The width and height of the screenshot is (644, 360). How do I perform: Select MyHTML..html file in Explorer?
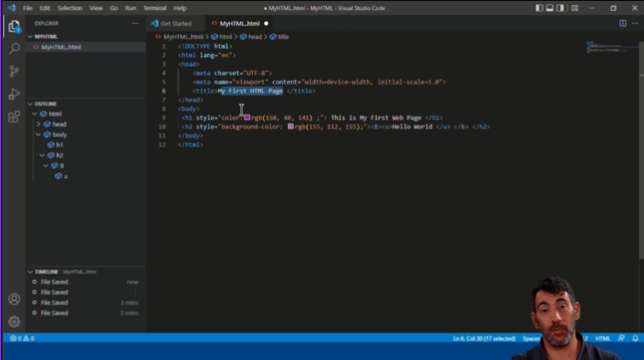tap(61, 47)
